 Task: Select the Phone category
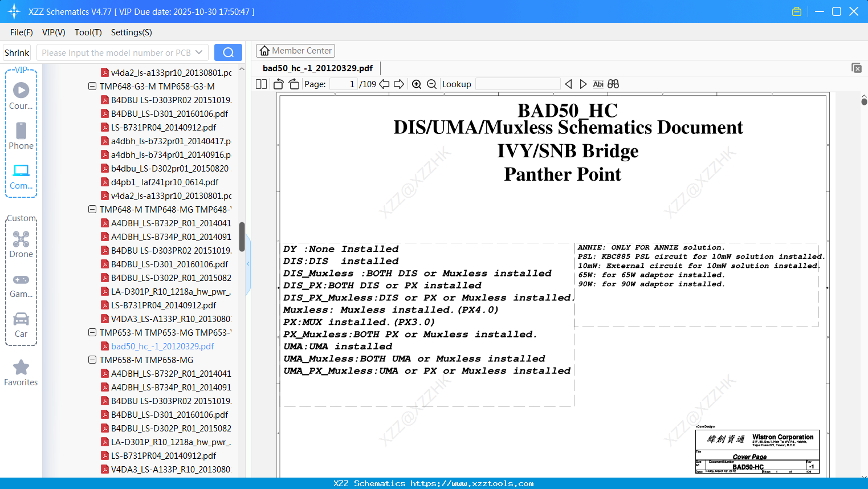pos(21,136)
